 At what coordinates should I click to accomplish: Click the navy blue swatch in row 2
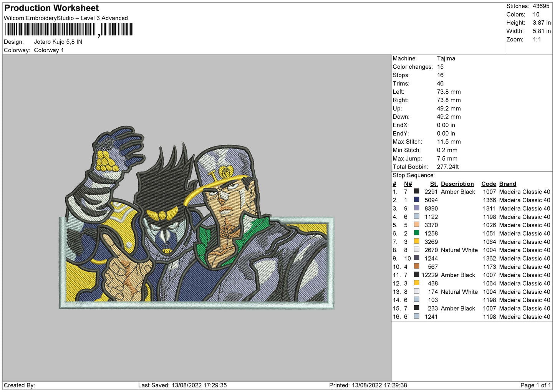(x=416, y=200)
